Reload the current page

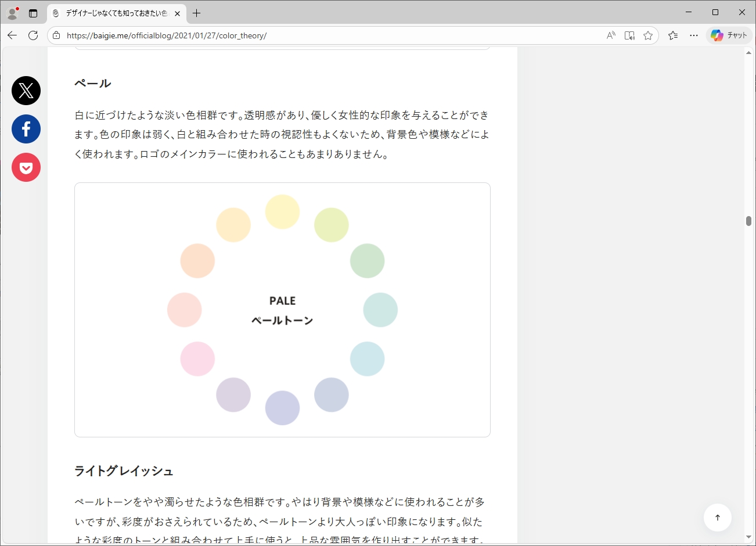(33, 35)
